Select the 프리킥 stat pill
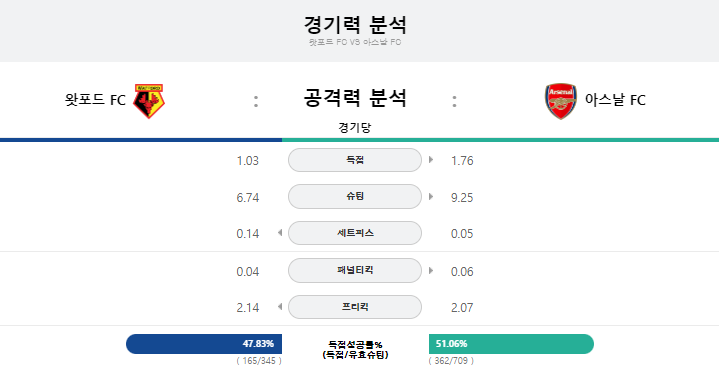This screenshot has height=370, width=719. [x=355, y=307]
